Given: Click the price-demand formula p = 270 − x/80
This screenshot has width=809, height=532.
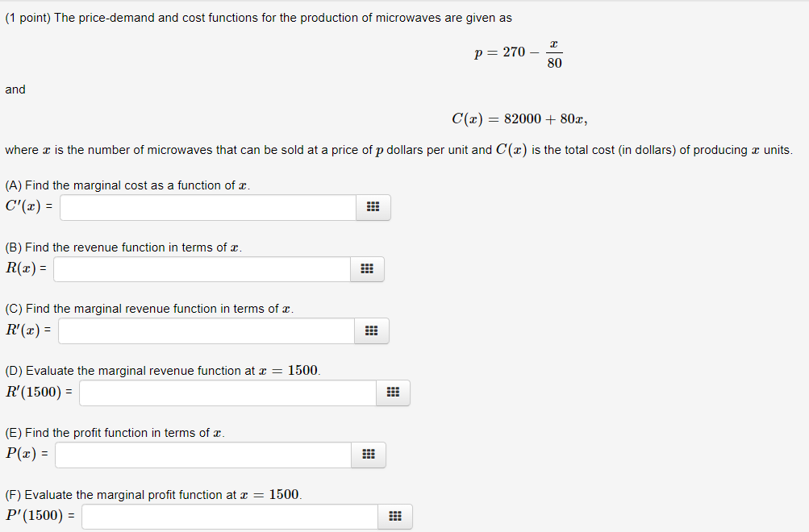Looking at the screenshot, I should pyautogui.click(x=517, y=52).
